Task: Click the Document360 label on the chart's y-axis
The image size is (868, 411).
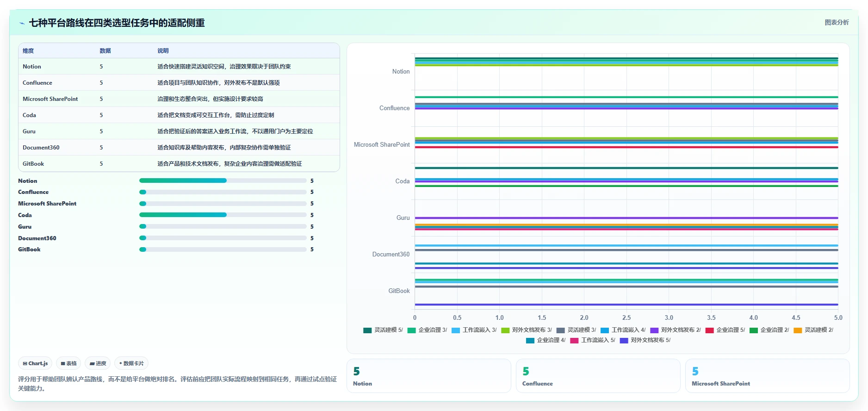Action: (x=391, y=254)
